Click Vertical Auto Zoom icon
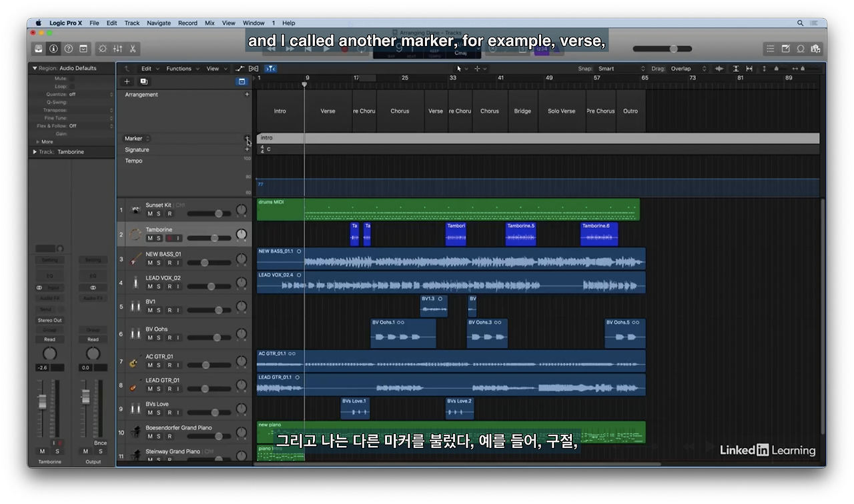854x504 pixels. [x=736, y=69]
